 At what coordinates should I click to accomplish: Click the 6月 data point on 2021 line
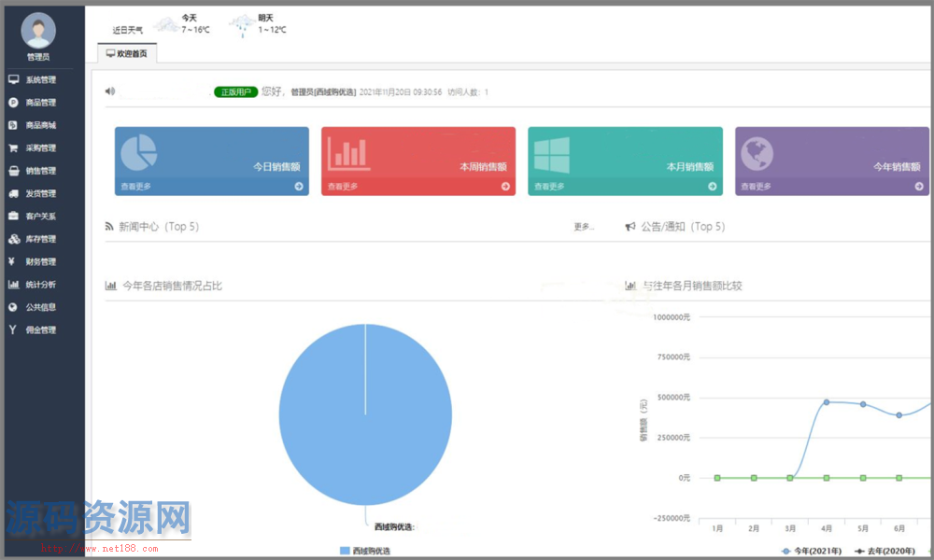[899, 415]
